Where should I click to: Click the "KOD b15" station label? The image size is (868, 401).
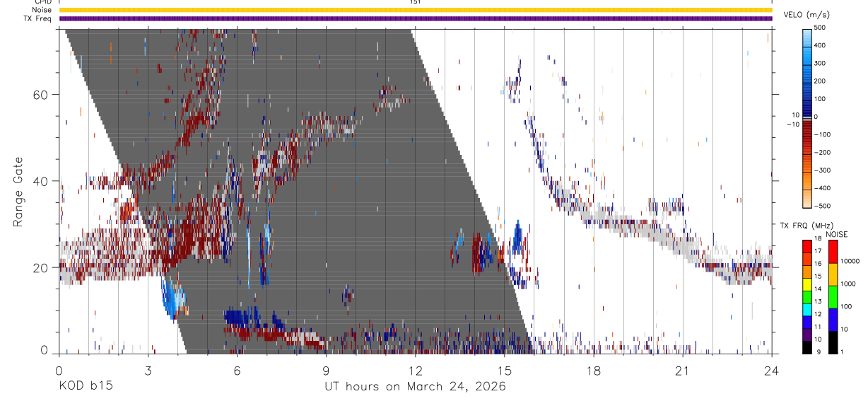point(85,386)
